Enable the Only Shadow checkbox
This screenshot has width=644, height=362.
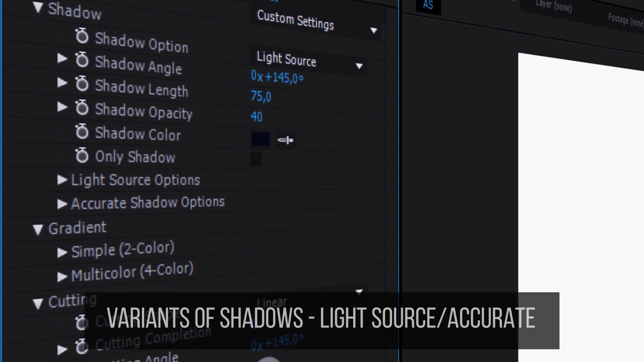256,159
